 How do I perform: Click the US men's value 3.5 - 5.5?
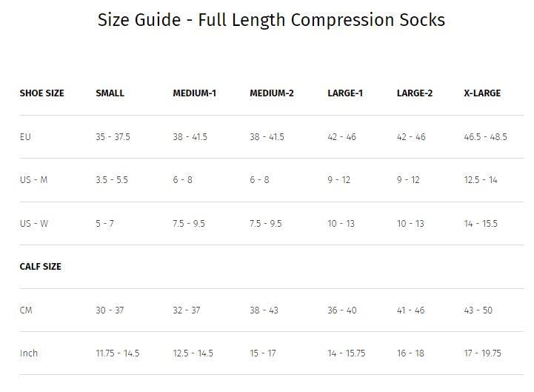(x=112, y=180)
